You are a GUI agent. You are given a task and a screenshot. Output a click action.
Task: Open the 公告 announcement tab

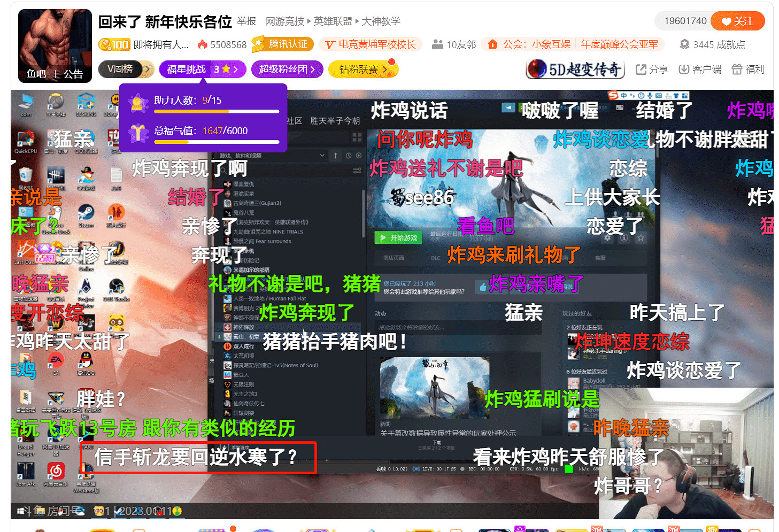coord(73,74)
